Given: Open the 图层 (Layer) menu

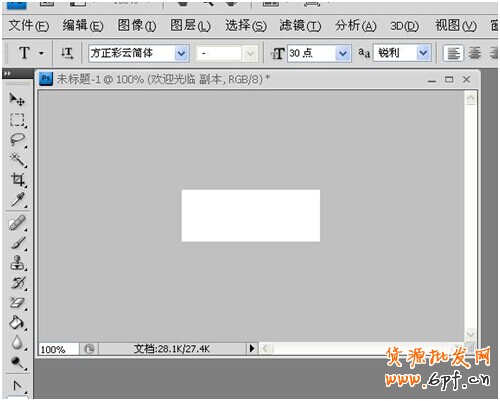Looking at the screenshot, I should point(190,26).
